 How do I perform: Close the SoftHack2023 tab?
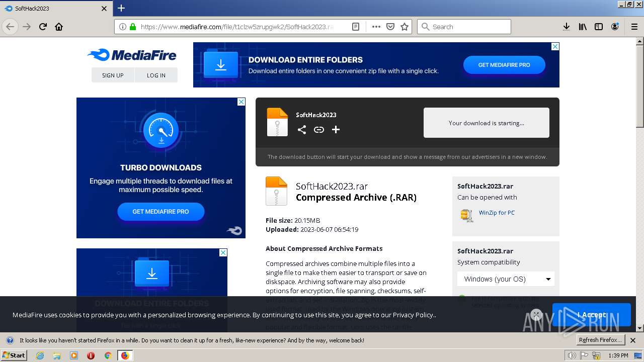(104, 9)
